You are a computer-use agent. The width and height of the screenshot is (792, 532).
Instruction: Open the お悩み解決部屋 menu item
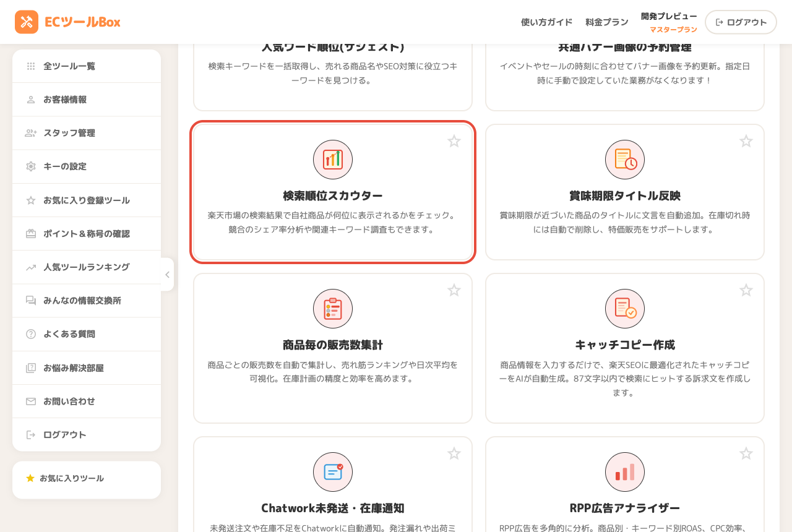pyautogui.click(x=87, y=368)
